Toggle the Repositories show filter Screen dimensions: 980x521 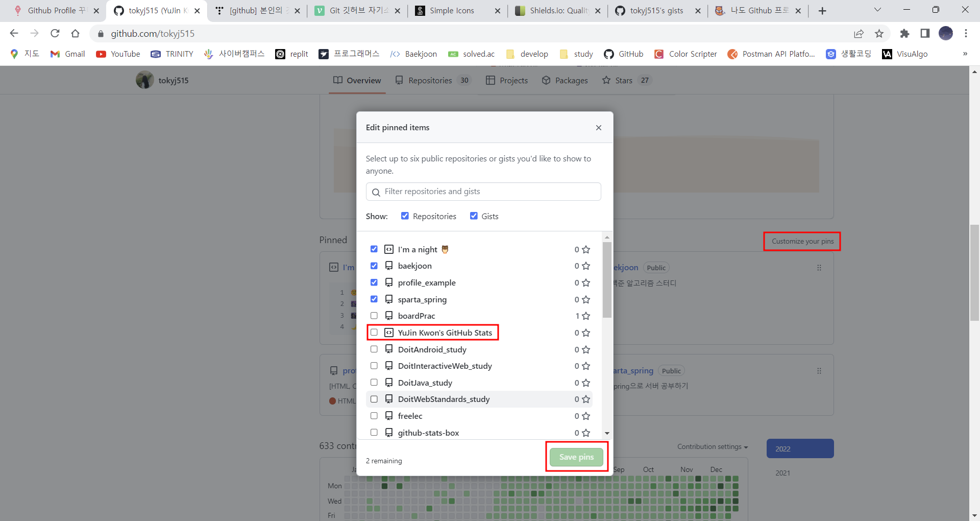(x=405, y=216)
